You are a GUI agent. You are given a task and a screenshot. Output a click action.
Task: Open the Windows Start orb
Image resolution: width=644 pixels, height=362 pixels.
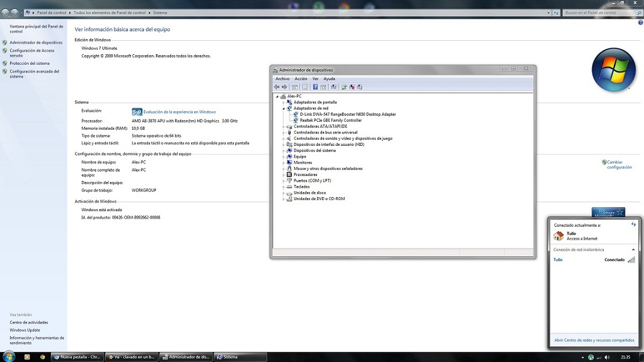8,356
